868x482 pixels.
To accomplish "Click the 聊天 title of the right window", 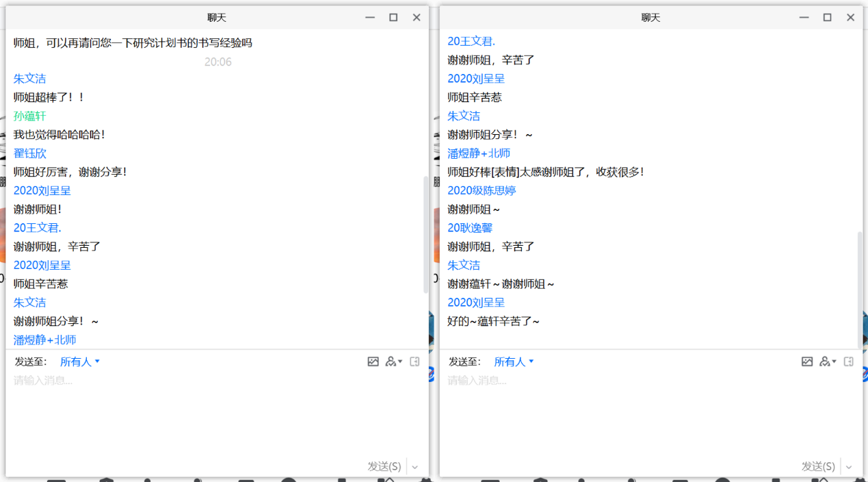I will click(x=650, y=18).
